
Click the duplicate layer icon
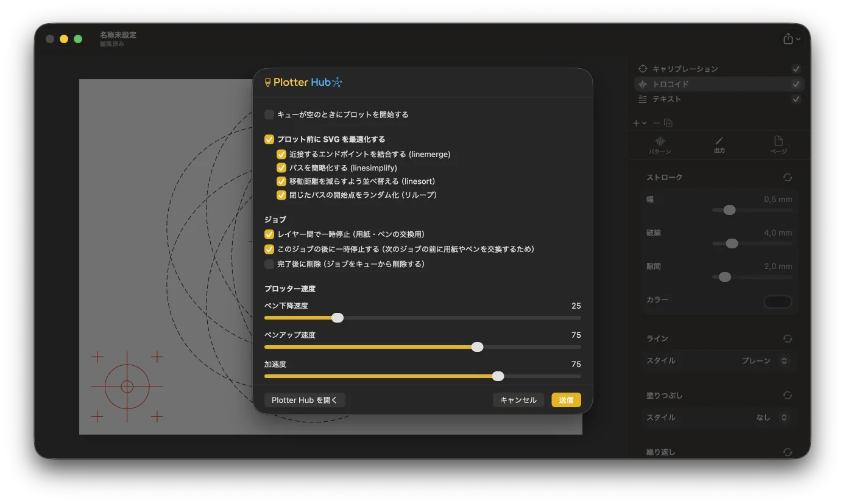[668, 123]
